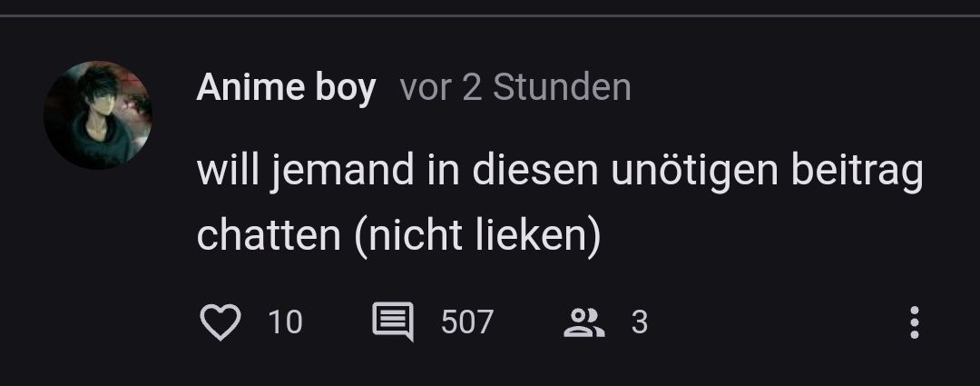The width and height of the screenshot is (980, 386).
Task: Open the post text starting "will jemand"
Action: pos(560,202)
